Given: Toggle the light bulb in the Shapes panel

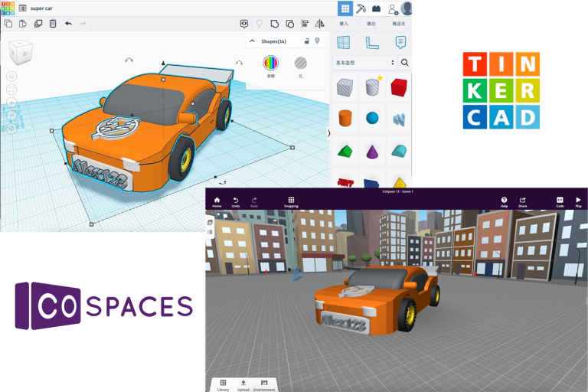Looking at the screenshot, I should click(x=317, y=41).
